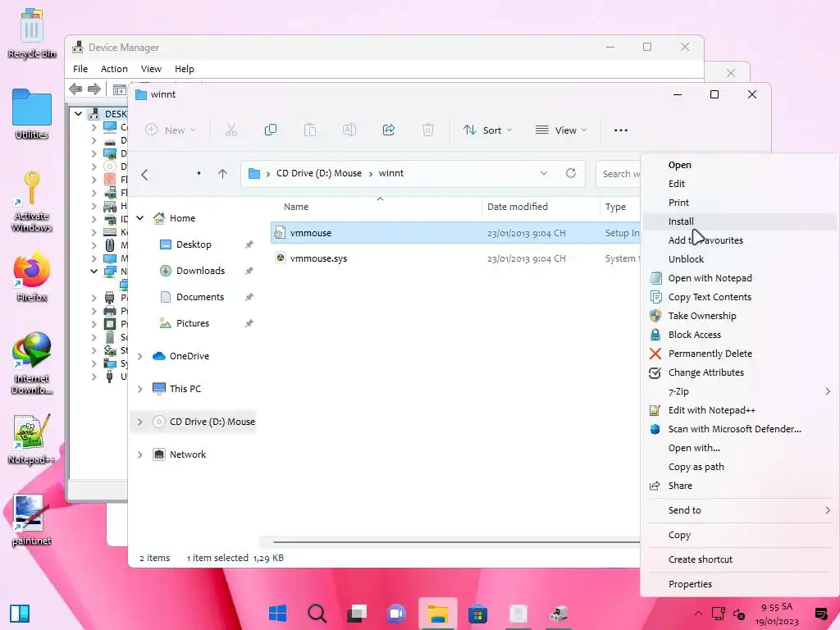840x630 pixels.
Task: Choose Open in the context menu
Action: (740, 165)
